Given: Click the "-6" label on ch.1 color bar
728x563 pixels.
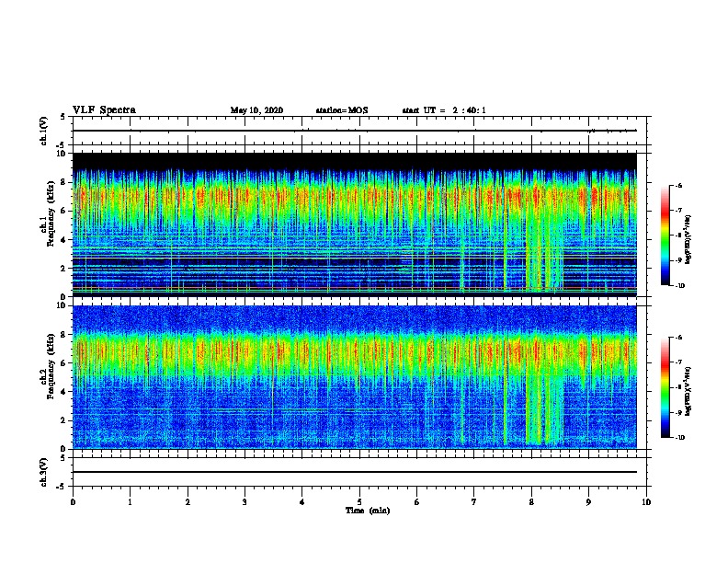Looking at the screenshot, I should (x=678, y=186).
